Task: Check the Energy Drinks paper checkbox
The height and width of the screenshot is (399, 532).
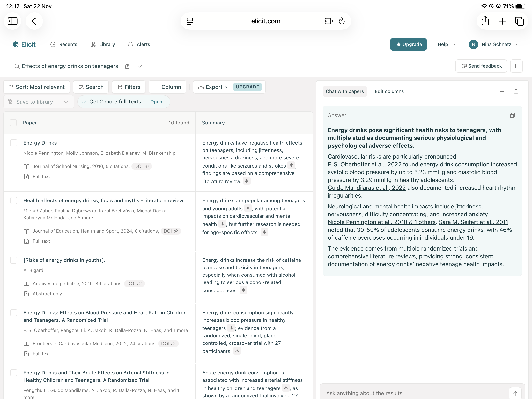Action: pyautogui.click(x=14, y=143)
